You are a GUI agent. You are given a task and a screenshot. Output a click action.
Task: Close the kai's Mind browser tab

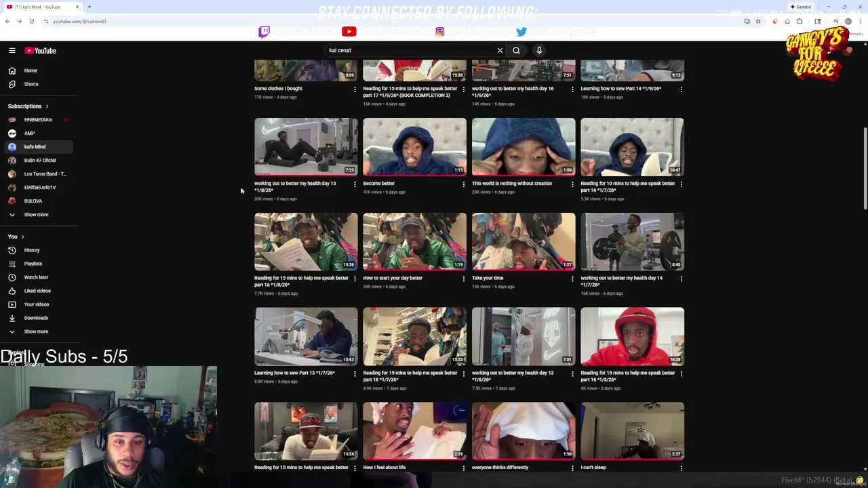(x=77, y=7)
